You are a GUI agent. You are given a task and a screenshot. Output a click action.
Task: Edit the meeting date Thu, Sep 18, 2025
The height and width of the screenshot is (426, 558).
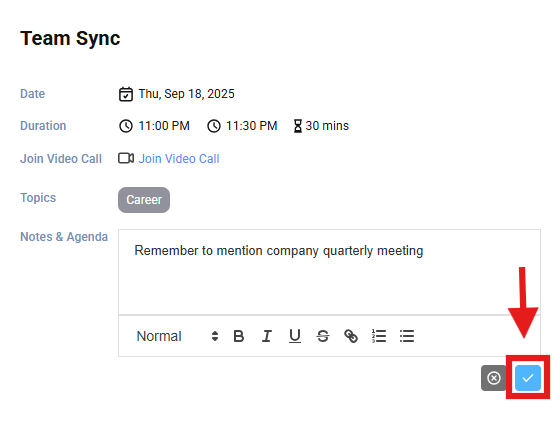(x=186, y=94)
